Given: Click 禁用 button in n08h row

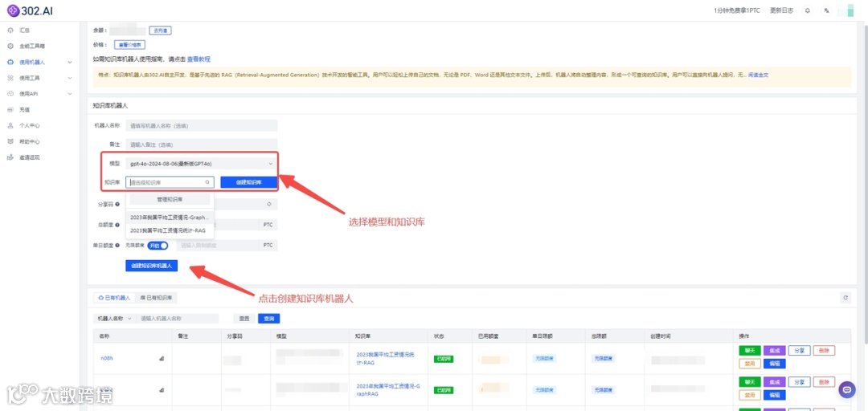Looking at the screenshot, I should coord(750,364).
